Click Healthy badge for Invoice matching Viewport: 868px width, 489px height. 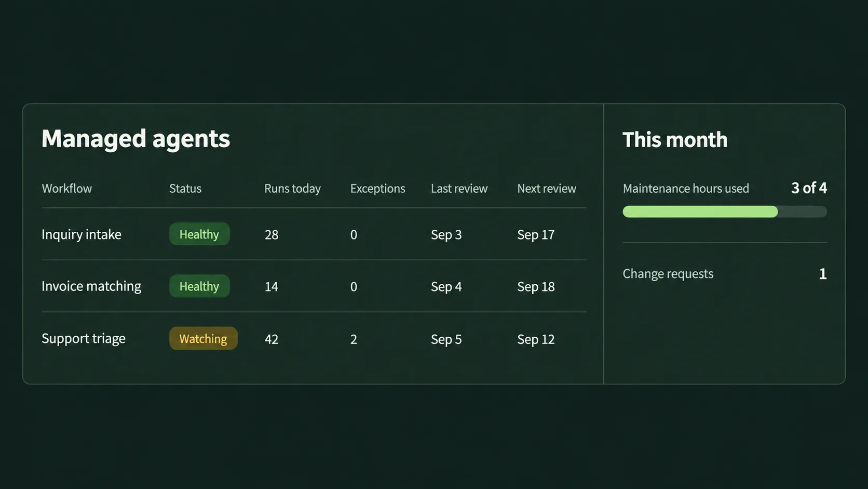[x=199, y=286]
